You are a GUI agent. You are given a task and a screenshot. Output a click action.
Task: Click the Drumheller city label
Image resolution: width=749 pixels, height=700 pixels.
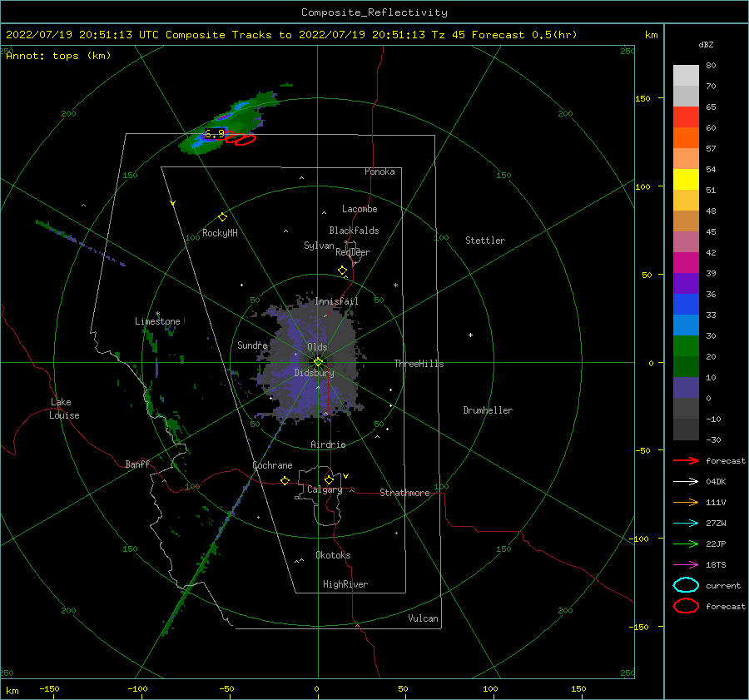[488, 410]
